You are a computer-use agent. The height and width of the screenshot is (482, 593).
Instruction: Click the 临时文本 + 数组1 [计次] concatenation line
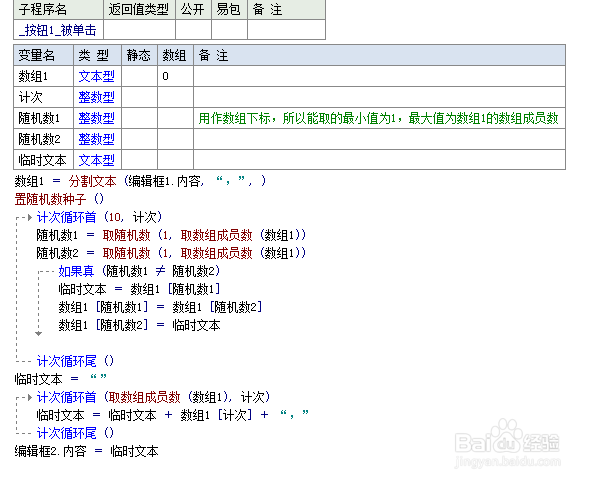(172, 415)
